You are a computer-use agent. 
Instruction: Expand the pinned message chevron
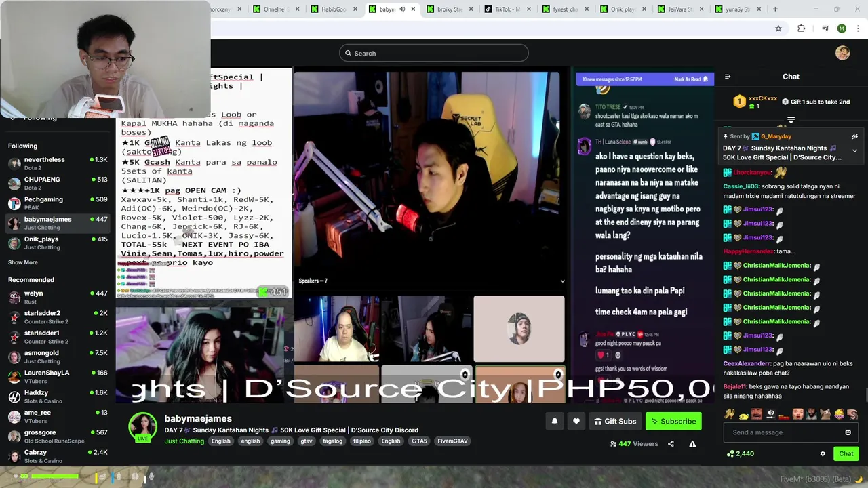(x=854, y=150)
